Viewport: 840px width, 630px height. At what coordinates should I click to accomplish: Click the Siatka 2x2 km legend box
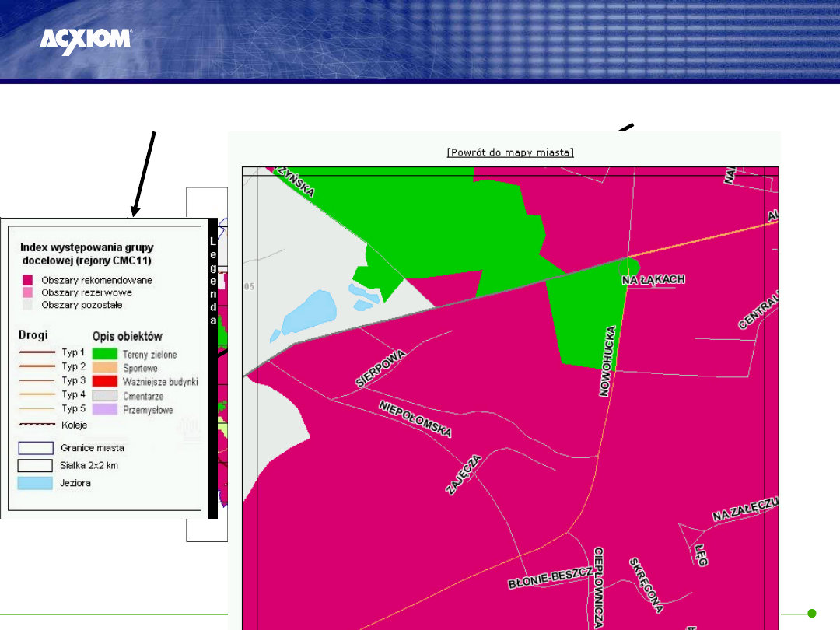tap(36, 465)
